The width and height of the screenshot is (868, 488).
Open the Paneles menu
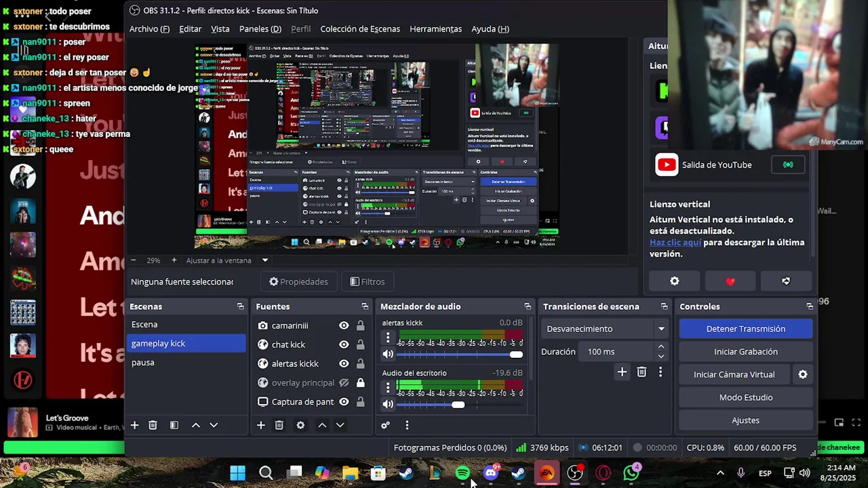(x=260, y=28)
